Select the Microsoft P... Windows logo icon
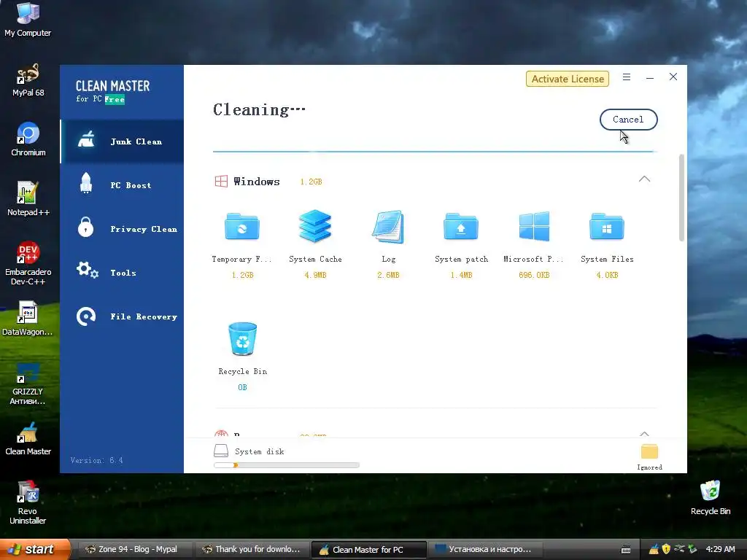This screenshot has height=560, width=747. pos(534,226)
